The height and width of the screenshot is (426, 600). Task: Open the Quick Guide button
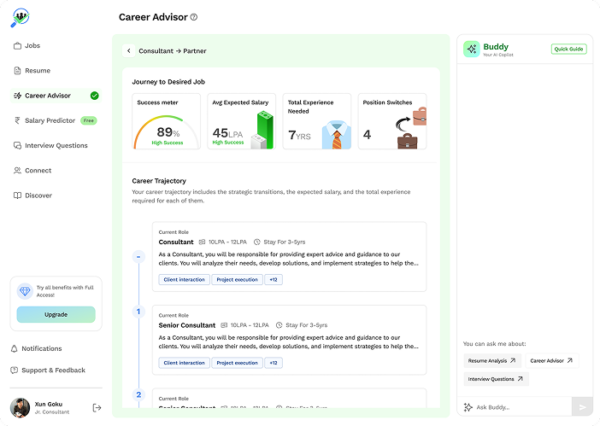(x=568, y=49)
